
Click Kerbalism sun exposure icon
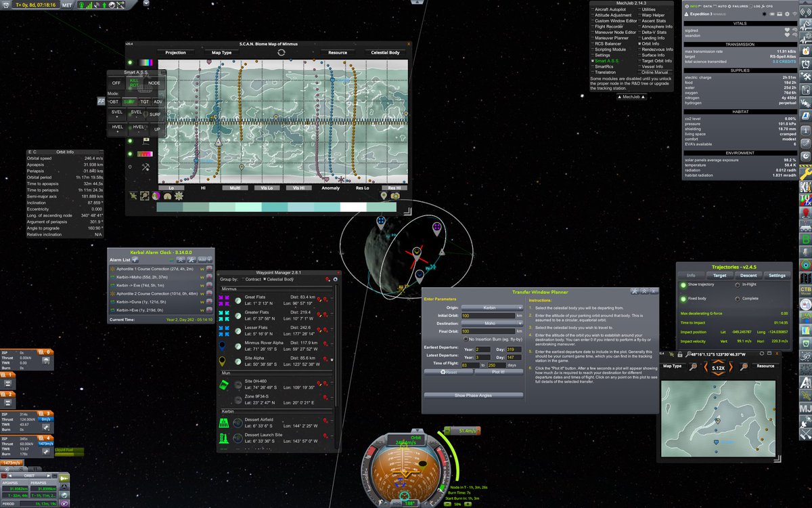(764, 13)
